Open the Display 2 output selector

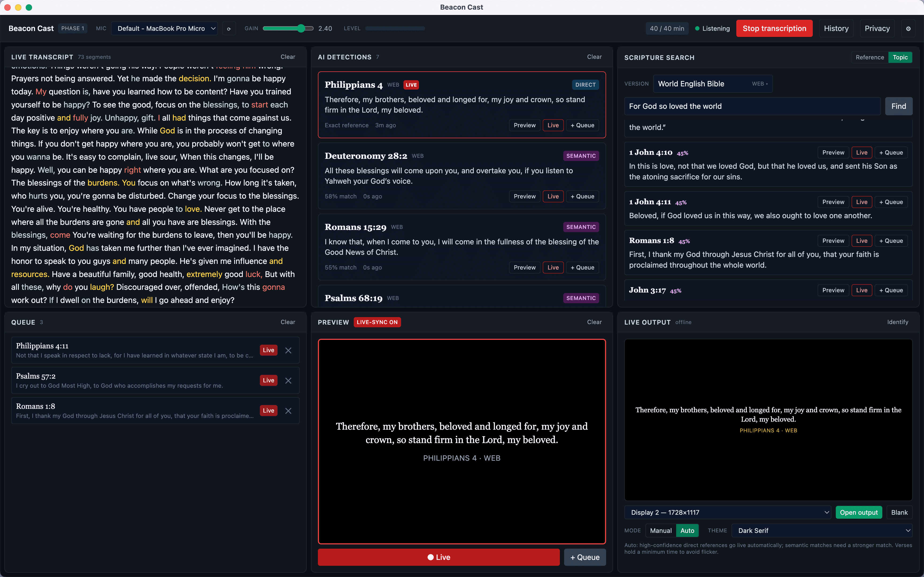[x=727, y=512]
